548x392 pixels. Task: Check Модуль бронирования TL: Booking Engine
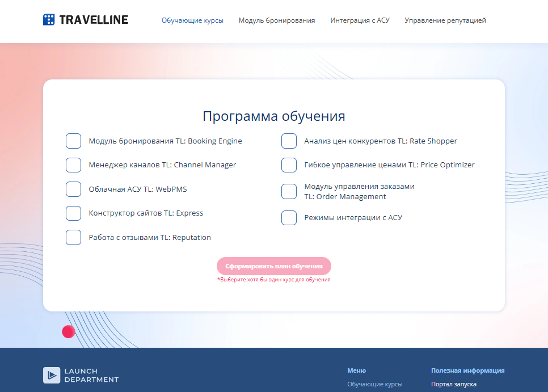click(x=73, y=141)
